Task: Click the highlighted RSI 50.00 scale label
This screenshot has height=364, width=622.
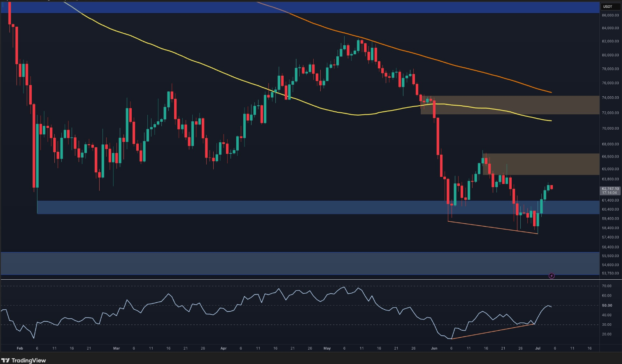Action: (607, 306)
